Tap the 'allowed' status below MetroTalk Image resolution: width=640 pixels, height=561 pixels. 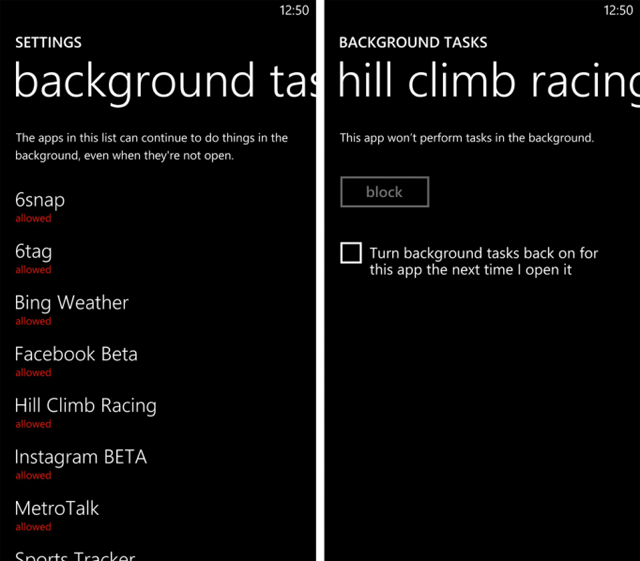click(x=33, y=527)
